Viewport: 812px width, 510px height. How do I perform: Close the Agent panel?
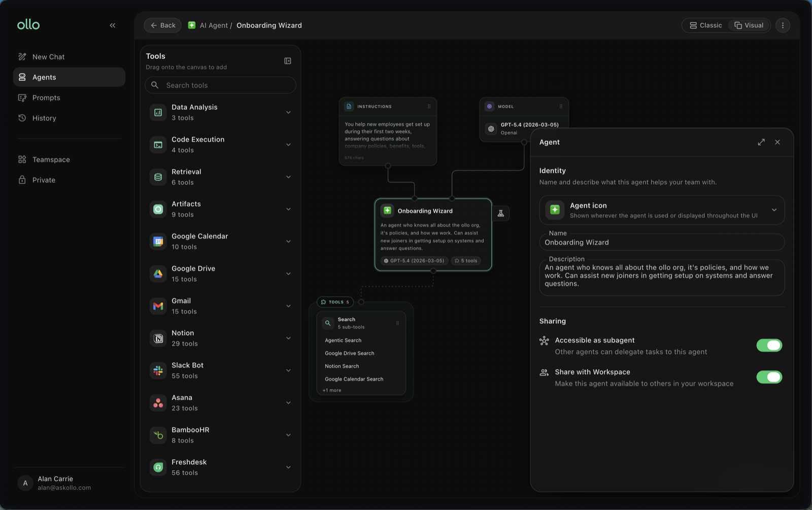(x=777, y=142)
